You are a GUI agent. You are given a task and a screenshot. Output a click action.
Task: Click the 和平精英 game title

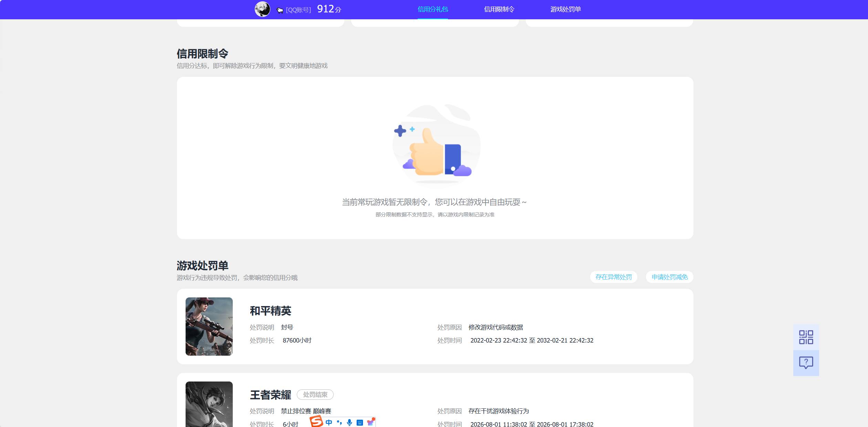(271, 311)
